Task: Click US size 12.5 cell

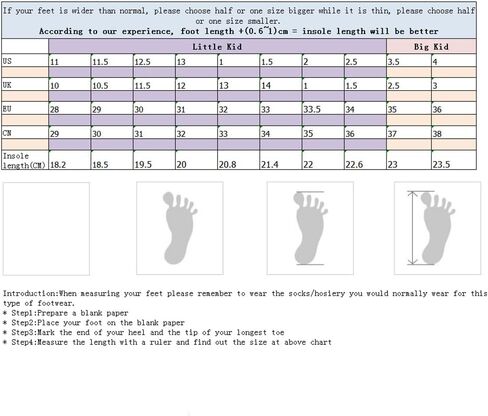Action: point(154,60)
